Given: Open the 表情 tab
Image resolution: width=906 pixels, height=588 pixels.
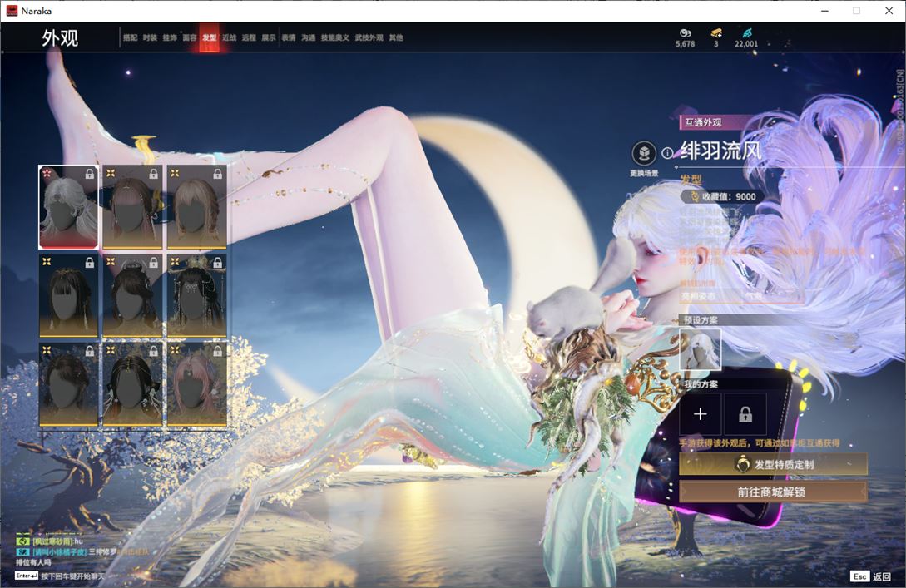Looking at the screenshot, I should click(x=289, y=37).
